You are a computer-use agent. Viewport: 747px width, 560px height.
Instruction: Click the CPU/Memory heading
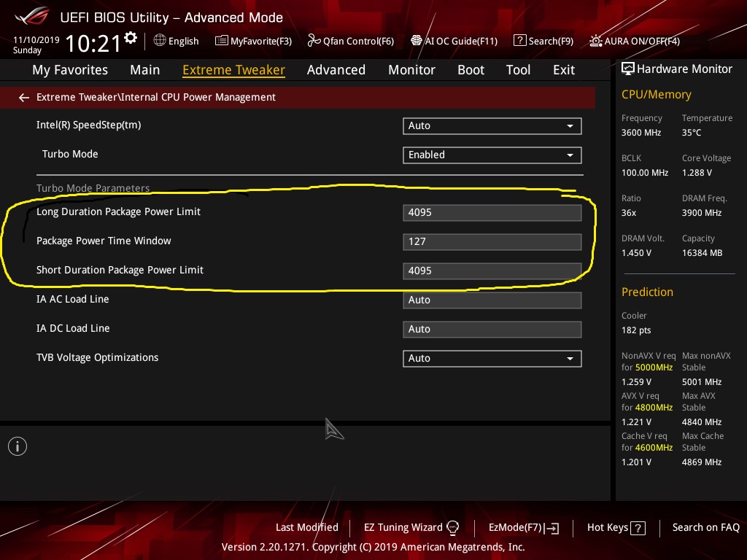(x=656, y=95)
